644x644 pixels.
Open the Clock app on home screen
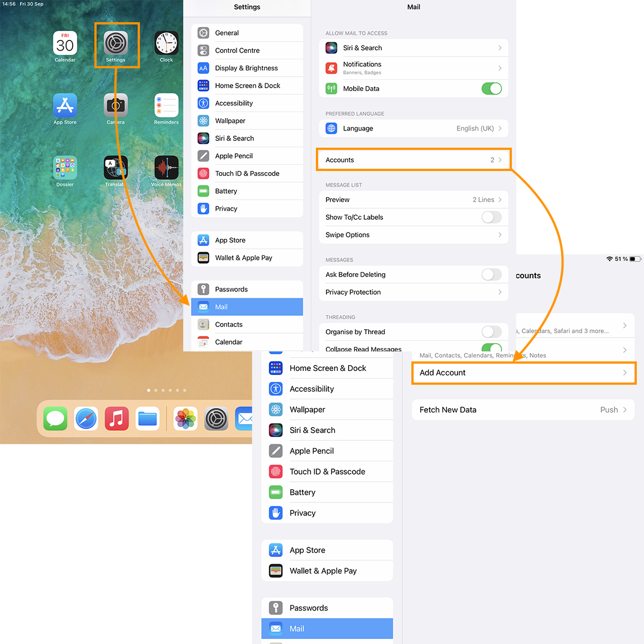[x=166, y=44]
